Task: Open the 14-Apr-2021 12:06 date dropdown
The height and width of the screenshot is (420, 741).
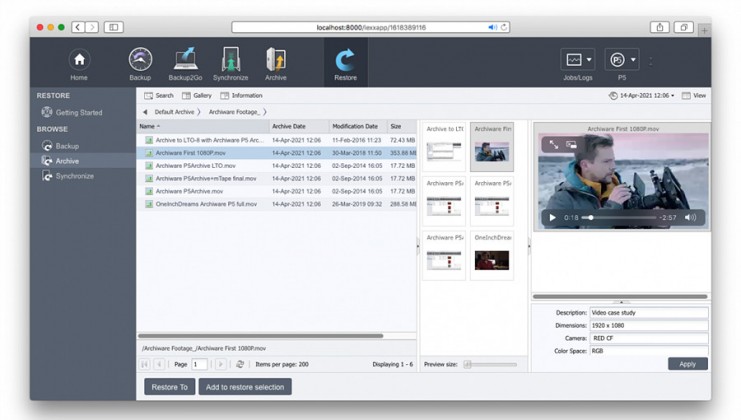Action: coord(641,95)
